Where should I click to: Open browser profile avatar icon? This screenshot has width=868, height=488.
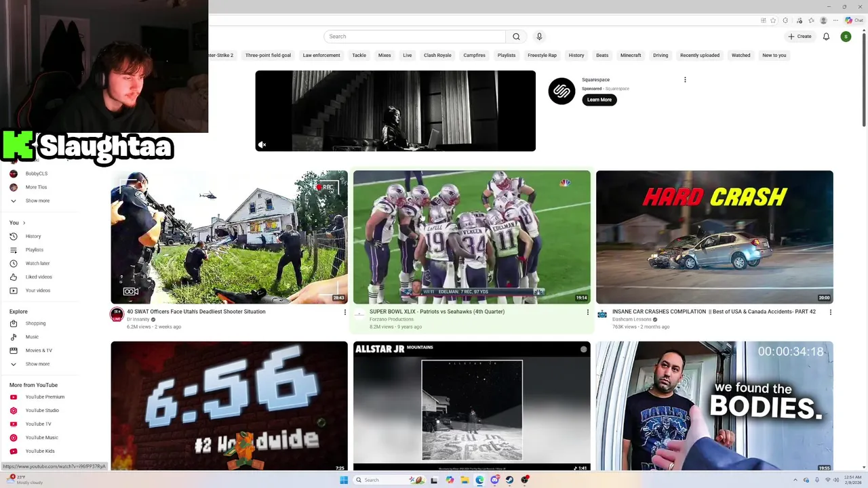(824, 20)
